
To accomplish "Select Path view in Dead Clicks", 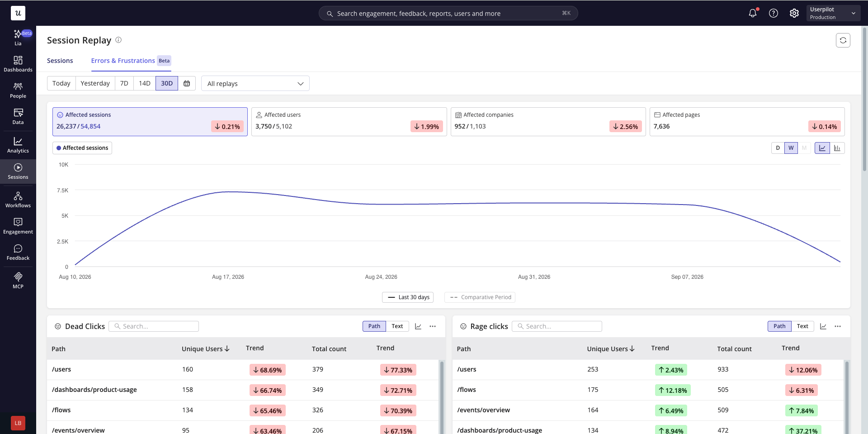I will pos(374,326).
